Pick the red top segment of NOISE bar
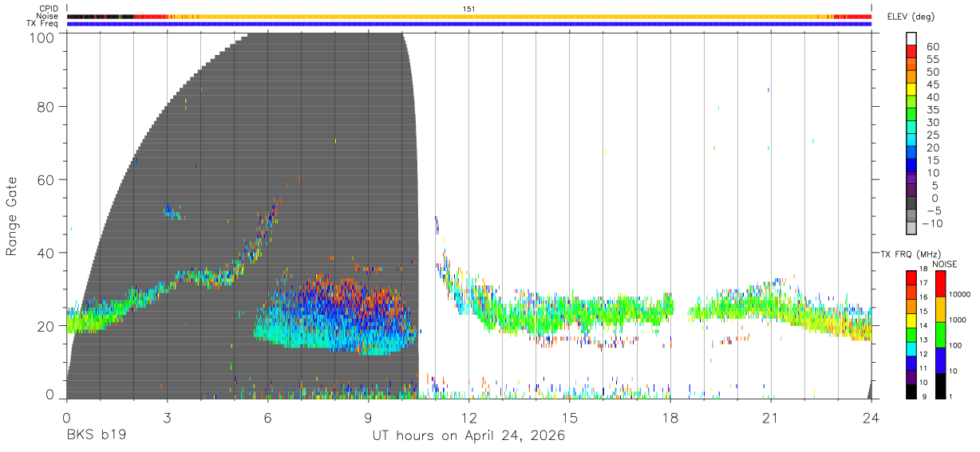This screenshot has width=980, height=452. tap(940, 283)
